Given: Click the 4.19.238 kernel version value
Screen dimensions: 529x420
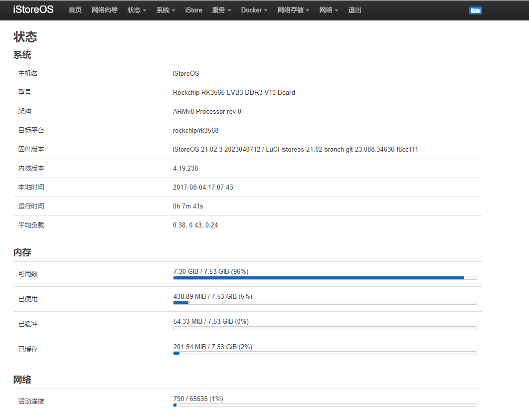Looking at the screenshot, I should pyautogui.click(x=185, y=168).
